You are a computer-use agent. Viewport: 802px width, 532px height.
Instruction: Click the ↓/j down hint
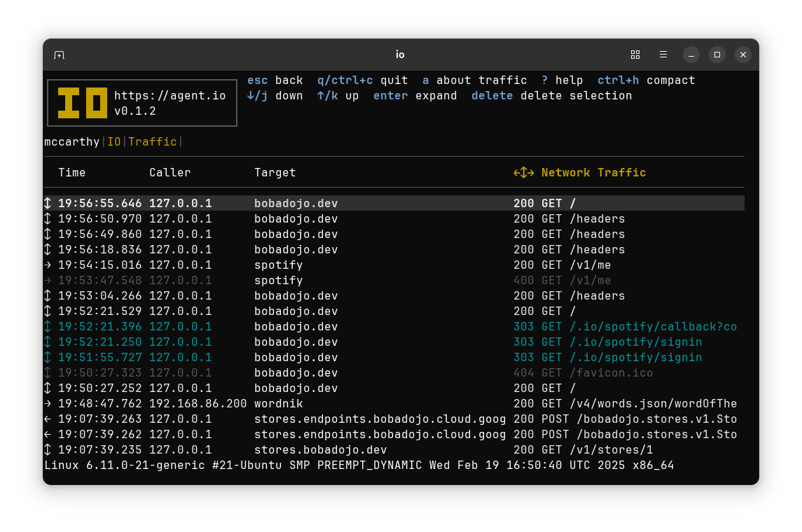(x=275, y=96)
